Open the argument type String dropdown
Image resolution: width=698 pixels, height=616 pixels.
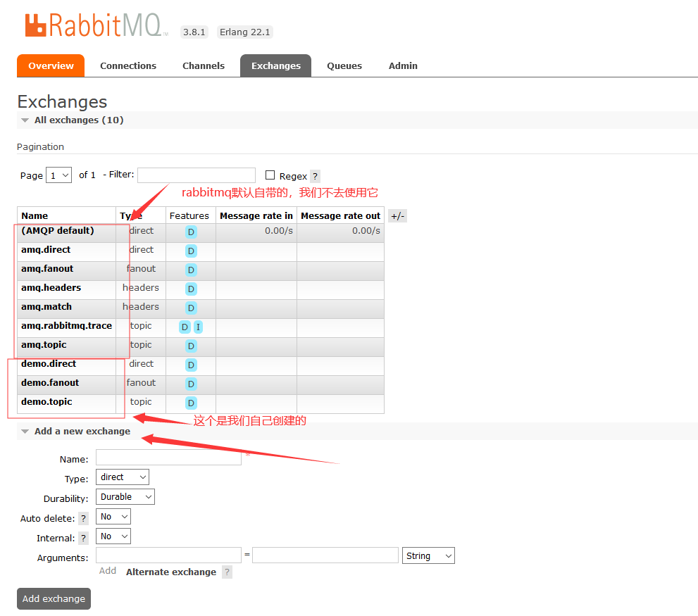pyautogui.click(x=428, y=556)
